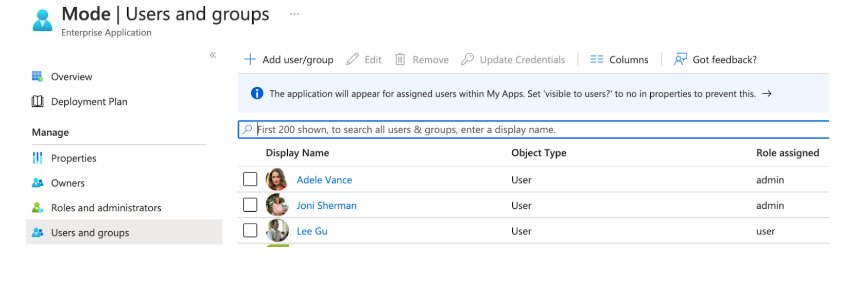The height and width of the screenshot is (294, 868).
Task: Click the info banner message text
Action: 512,94
